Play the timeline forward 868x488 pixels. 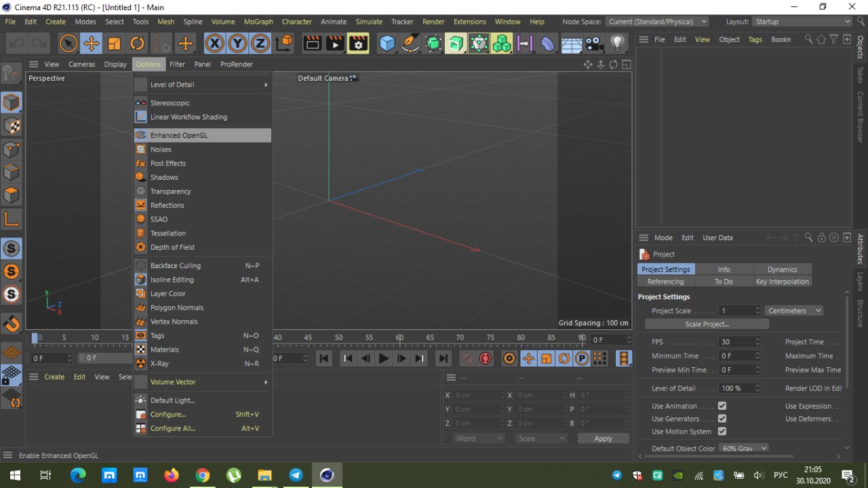click(x=384, y=358)
